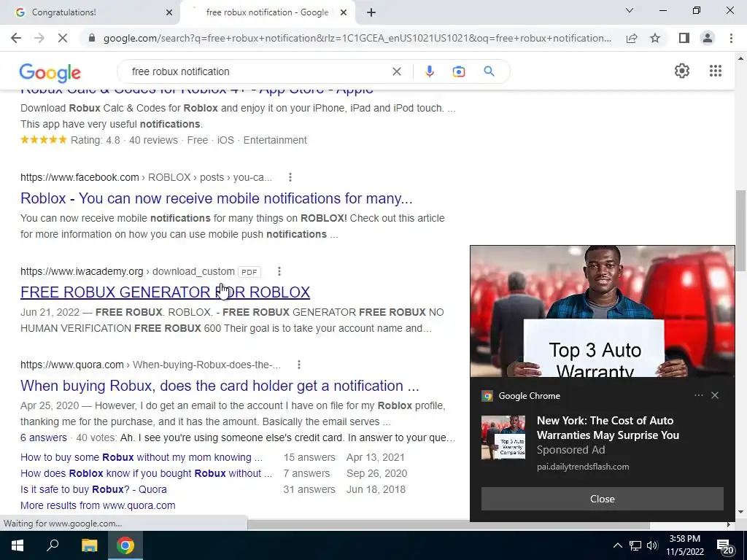Open Google quick settings gear
The image size is (747, 560).
682,71
